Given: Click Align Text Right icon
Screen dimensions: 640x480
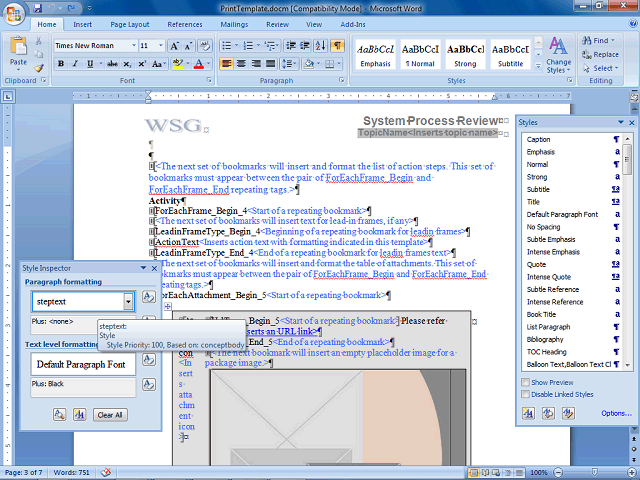Looking at the screenshot, I should tap(256, 64).
